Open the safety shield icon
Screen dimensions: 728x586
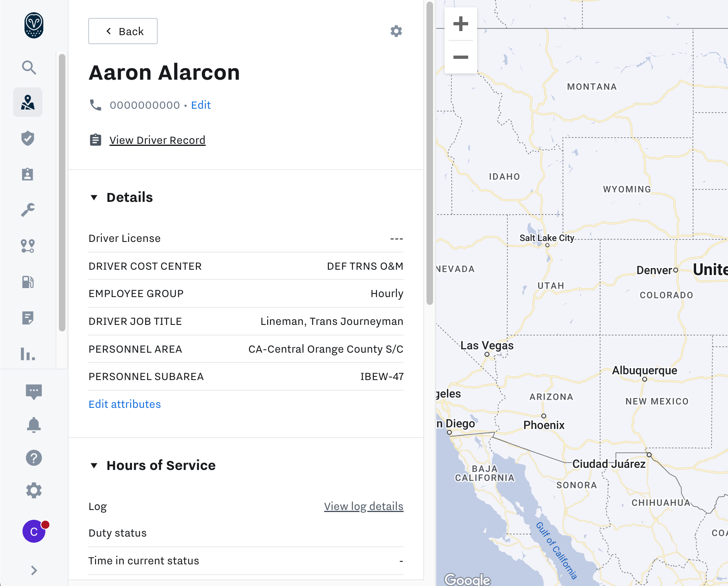pos(28,139)
